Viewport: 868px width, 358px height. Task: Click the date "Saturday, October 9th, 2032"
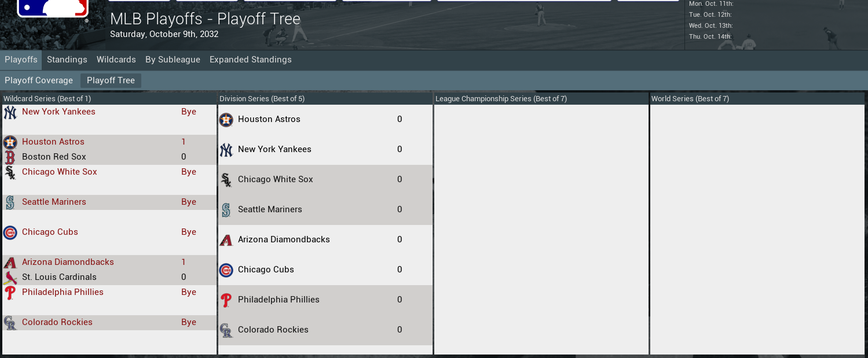[164, 34]
